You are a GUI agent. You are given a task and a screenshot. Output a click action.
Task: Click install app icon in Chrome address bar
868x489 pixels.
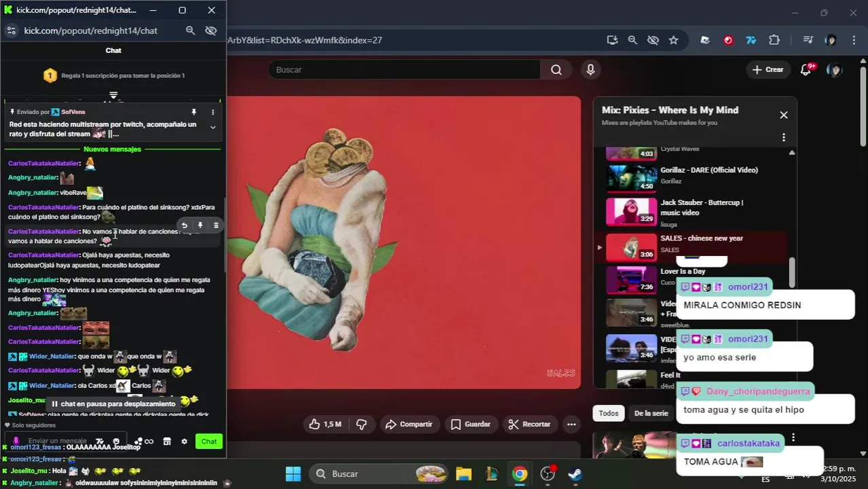[x=612, y=40]
